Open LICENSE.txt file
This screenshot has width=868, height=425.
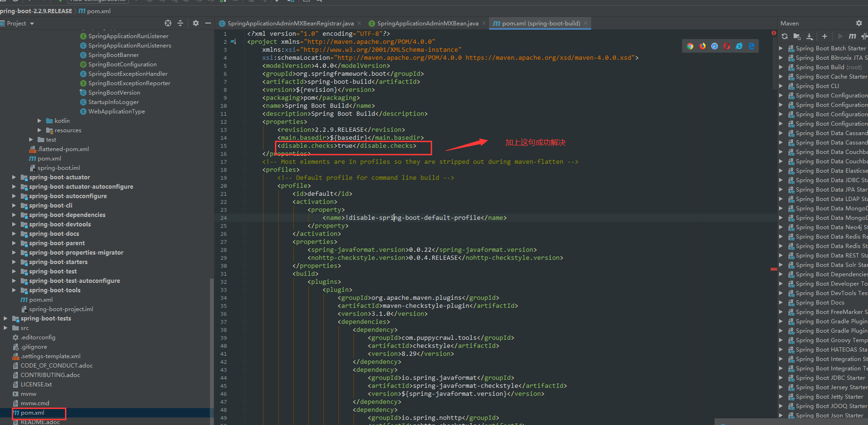pos(36,385)
